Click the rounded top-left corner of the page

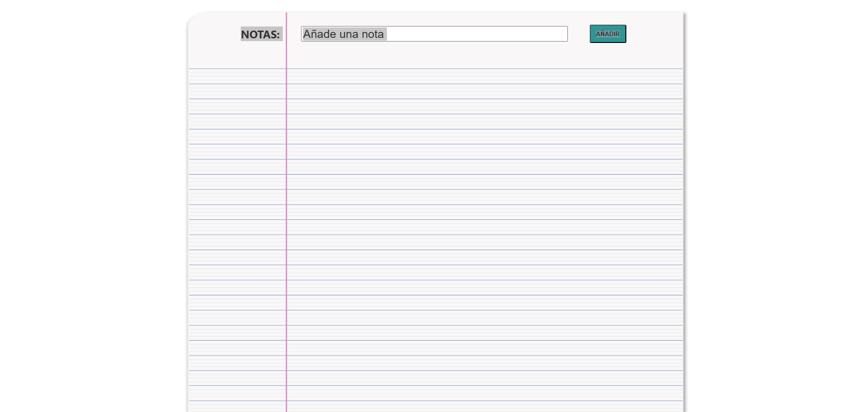(194, 18)
